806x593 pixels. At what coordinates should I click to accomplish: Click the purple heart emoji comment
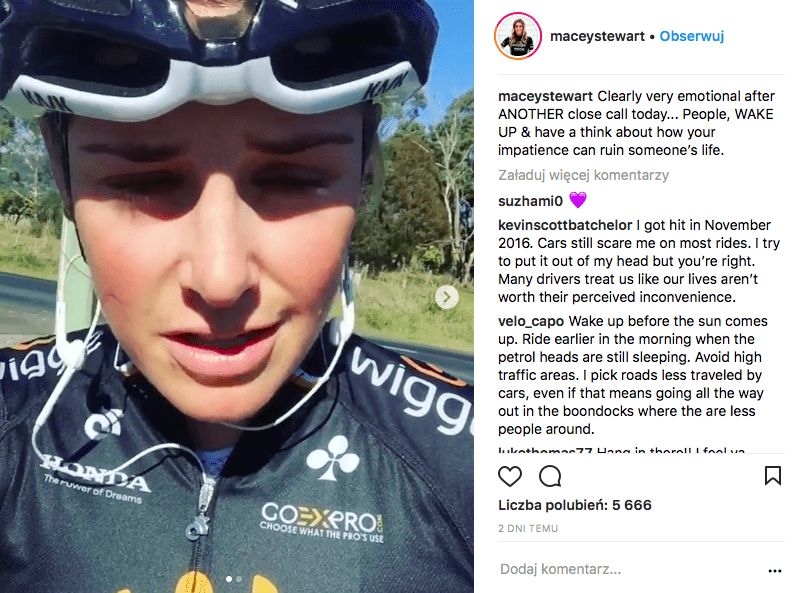tap(577, 200)
